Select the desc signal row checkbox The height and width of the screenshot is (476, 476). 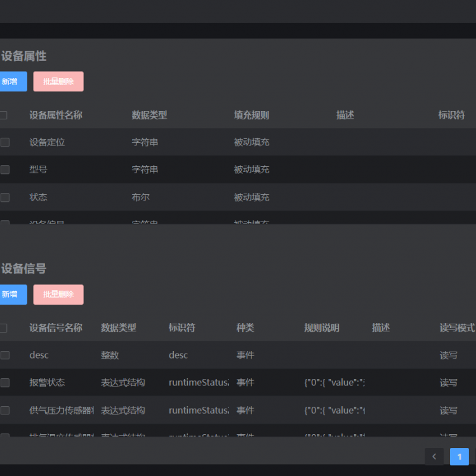[x=5, y=355]
